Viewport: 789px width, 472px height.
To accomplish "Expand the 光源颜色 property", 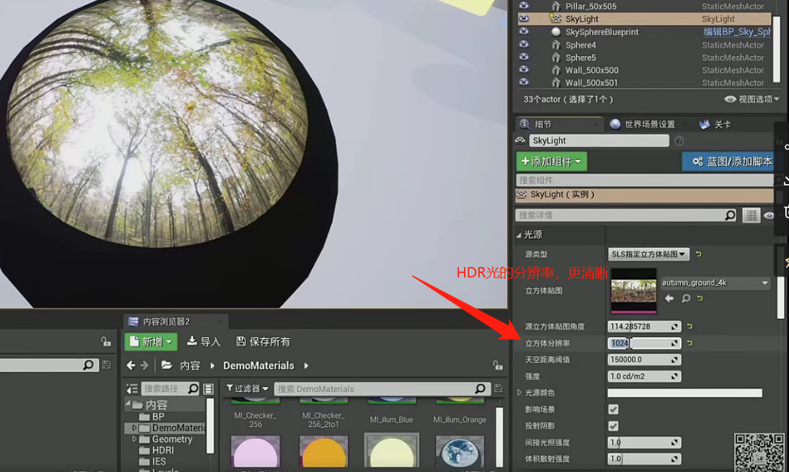I will click(x=520, y=393).
